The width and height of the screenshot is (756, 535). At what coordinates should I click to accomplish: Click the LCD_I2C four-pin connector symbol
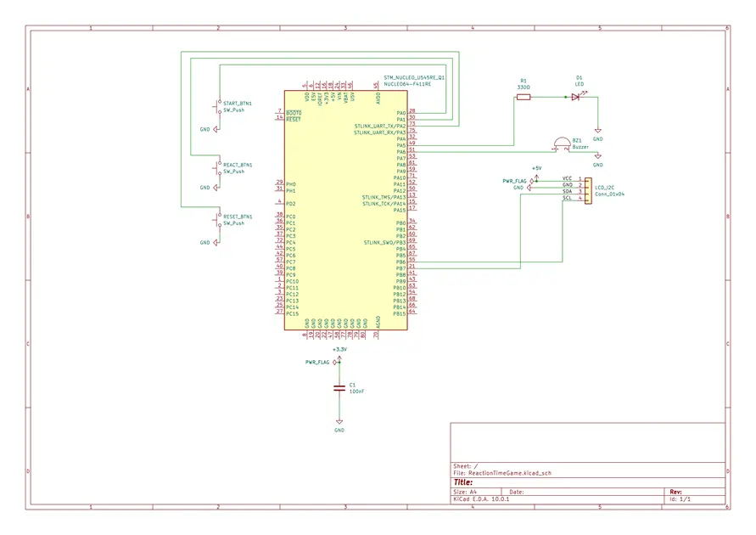(588, 190)
